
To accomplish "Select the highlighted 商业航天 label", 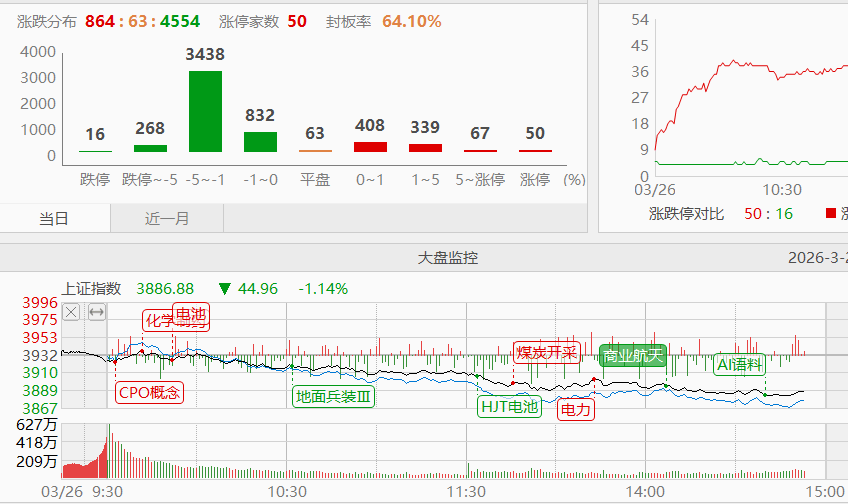I will 632,355.
